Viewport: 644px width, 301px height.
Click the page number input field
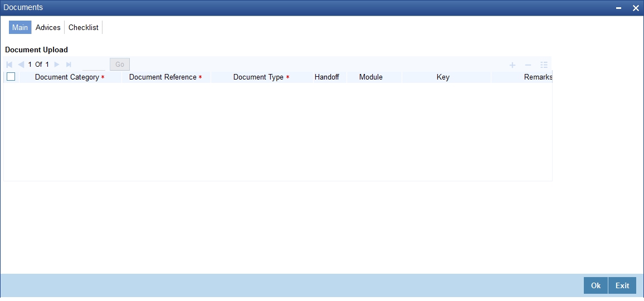[x=94, y=65]
